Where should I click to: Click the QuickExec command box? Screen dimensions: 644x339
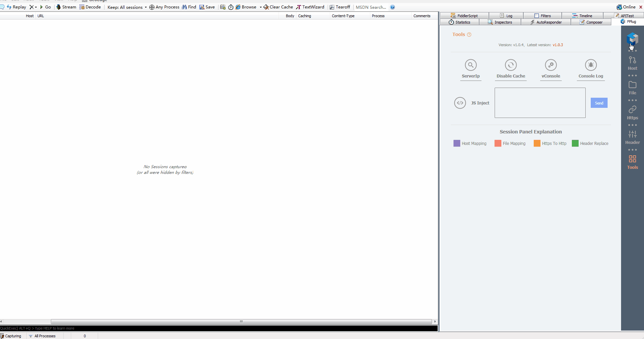coord(219,328)
